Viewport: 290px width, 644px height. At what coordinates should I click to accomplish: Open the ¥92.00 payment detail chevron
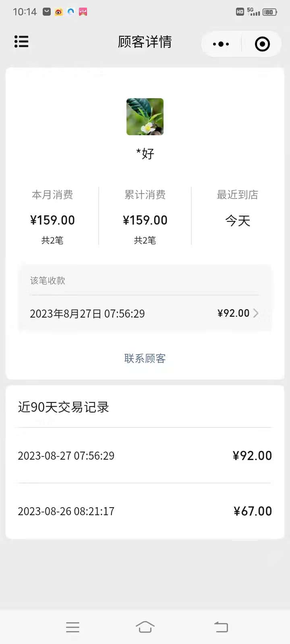[256, 313]
